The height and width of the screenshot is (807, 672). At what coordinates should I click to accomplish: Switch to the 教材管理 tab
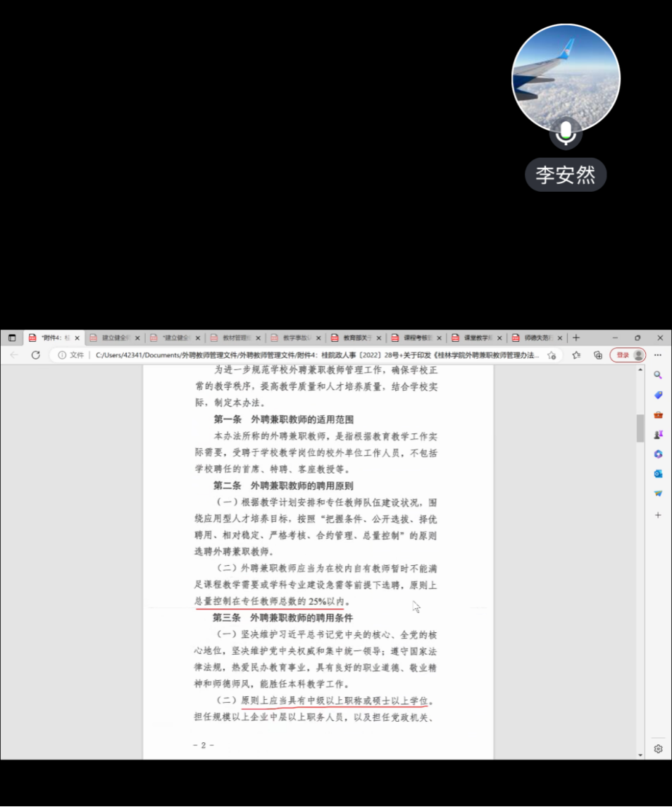[x=232, y=338]
